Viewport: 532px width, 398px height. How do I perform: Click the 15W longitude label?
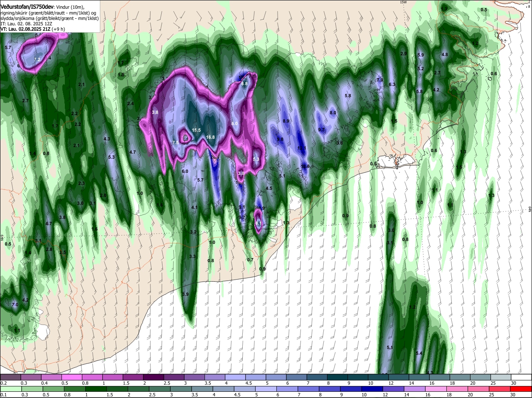point(402,2)
